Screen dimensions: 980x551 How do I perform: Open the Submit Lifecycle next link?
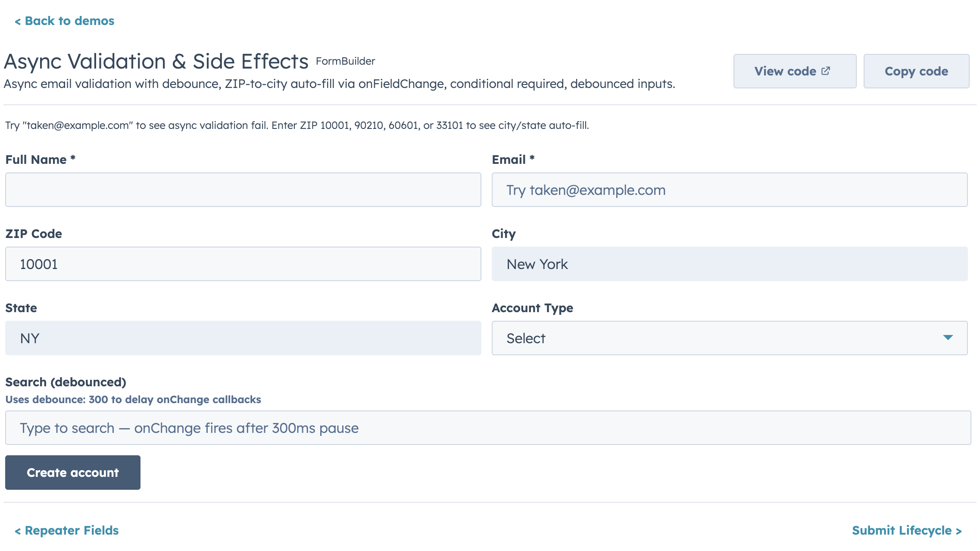click(907, 530)
